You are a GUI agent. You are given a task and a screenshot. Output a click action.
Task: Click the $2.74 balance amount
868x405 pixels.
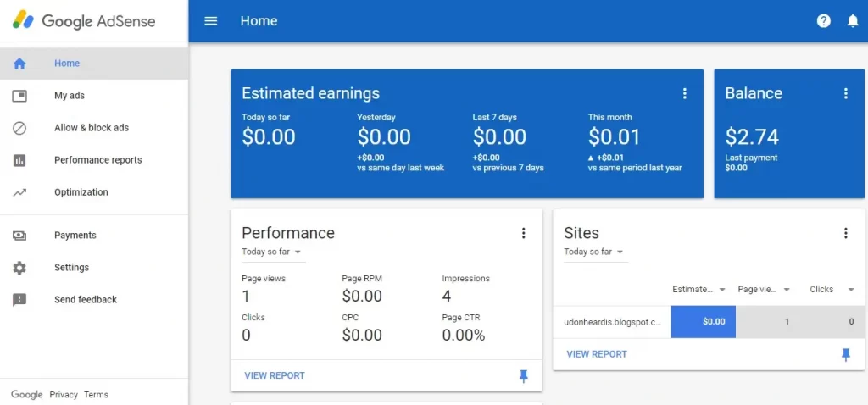(752, 136)
